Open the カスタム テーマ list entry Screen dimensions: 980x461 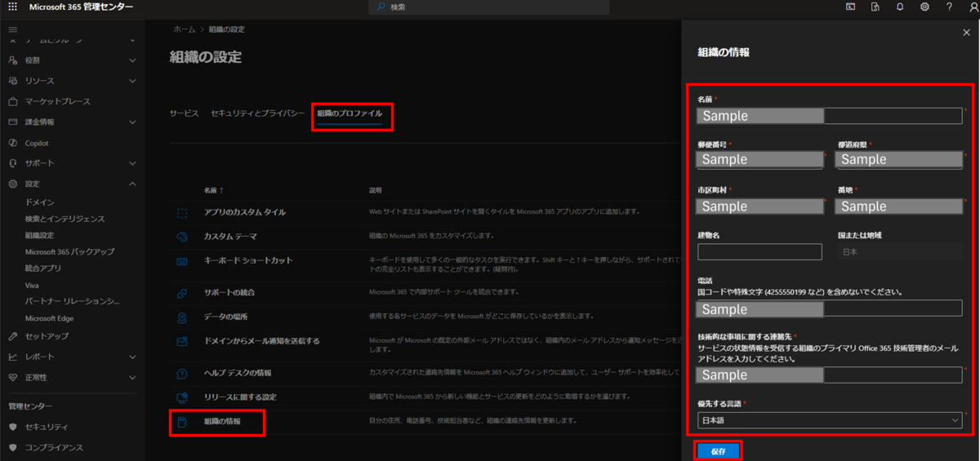coord(230,237)
